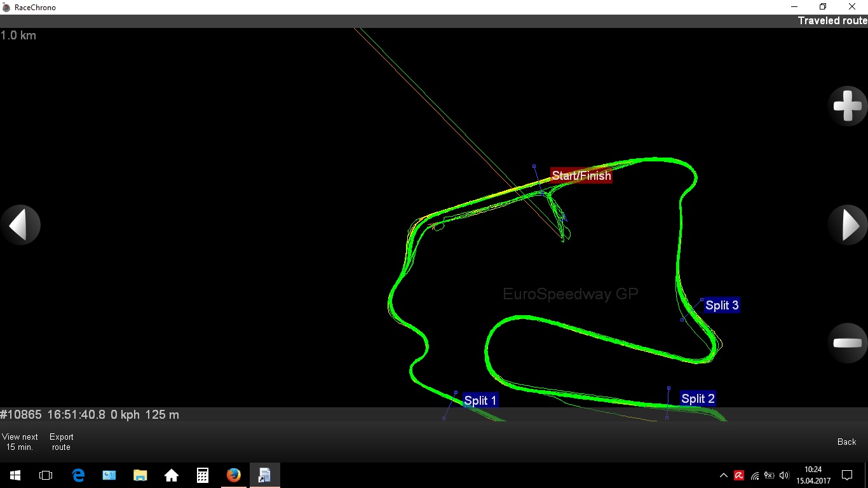868x488 pixels.
Task: Open the Windows Start menu
Action: [x=15, y=475]
